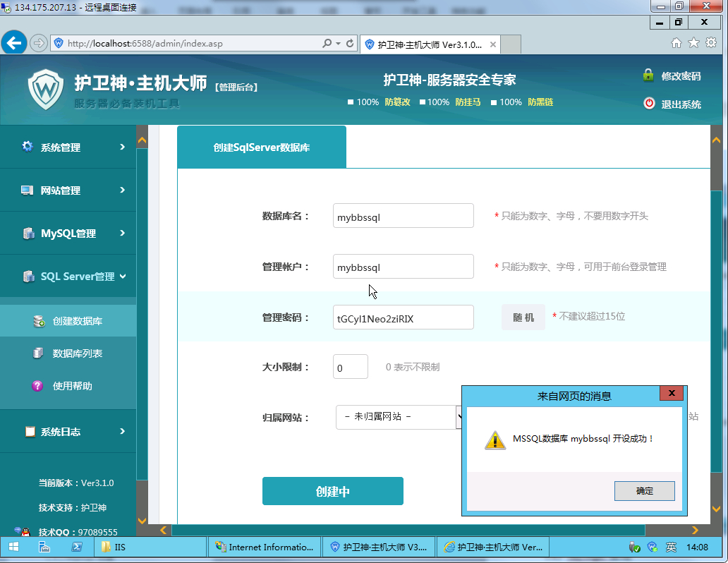Click the 数据库名 input field
This screenshot has height=563, width=728.
tap(403, 216)
